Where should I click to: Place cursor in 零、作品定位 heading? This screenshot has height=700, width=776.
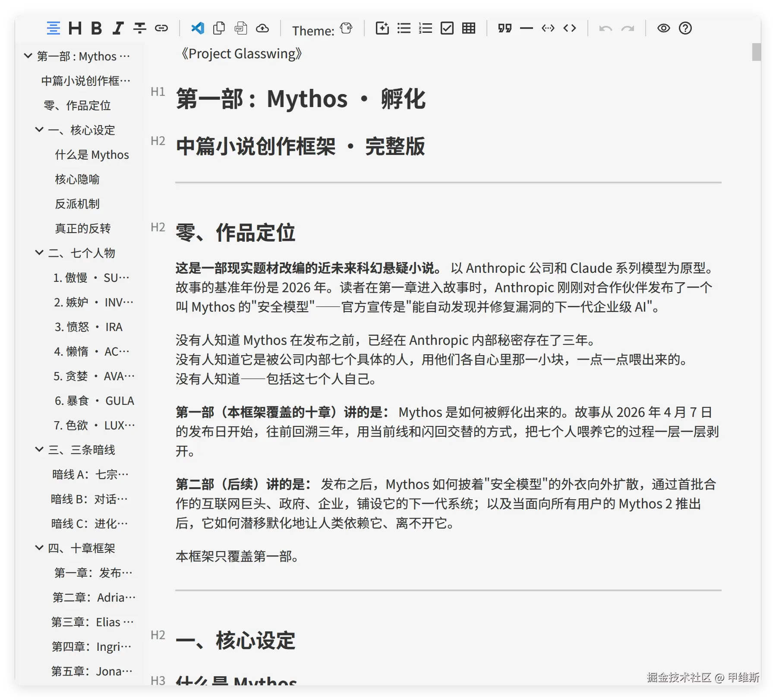(236, 233)
